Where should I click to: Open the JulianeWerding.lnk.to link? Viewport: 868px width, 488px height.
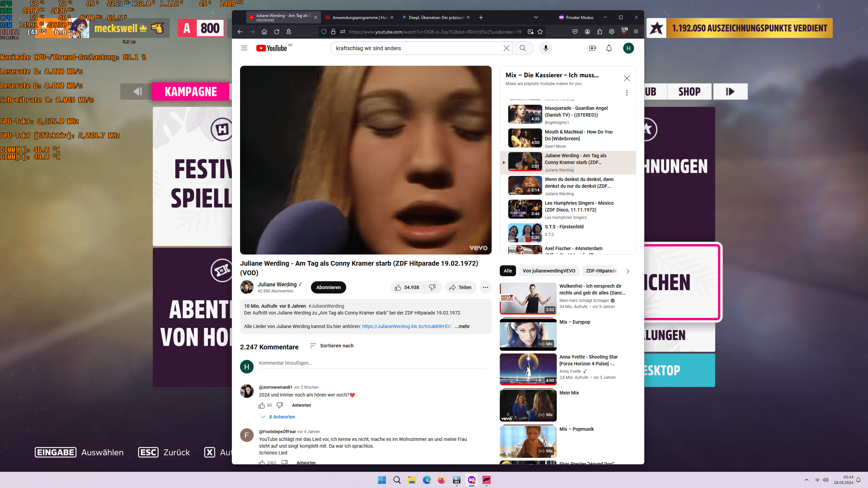click(x=407, y=326)
